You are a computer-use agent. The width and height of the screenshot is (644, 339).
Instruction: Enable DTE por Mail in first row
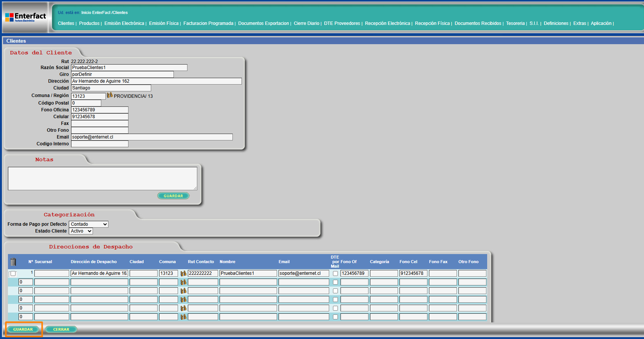335,274
